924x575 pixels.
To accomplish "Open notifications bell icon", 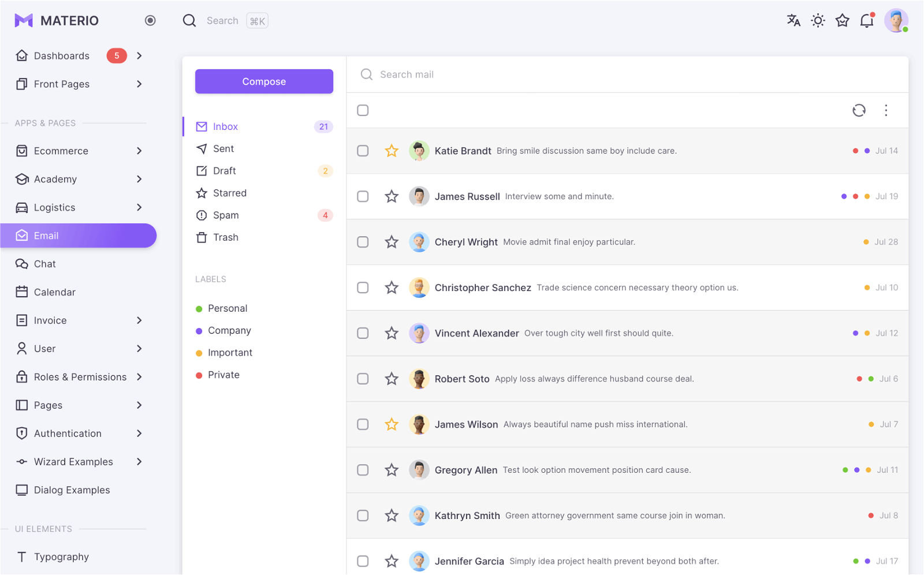I will 867,21.
